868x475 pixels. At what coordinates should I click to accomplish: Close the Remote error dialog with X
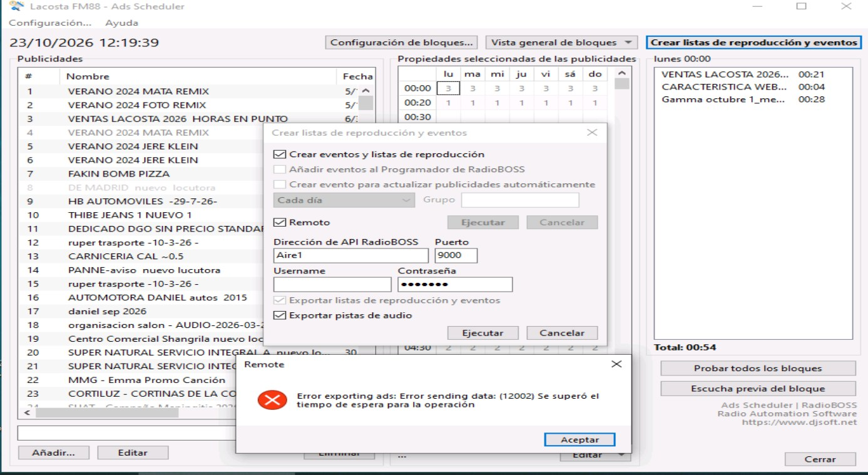[616, 364]
